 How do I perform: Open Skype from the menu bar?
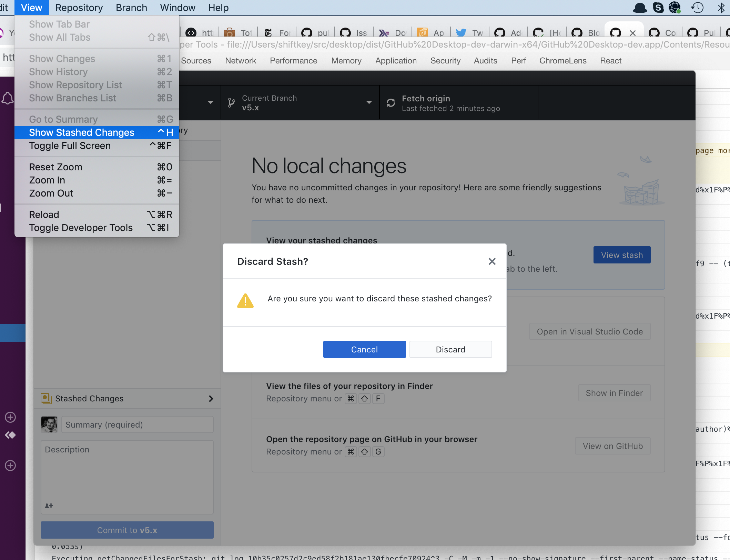tap(659, 7)
